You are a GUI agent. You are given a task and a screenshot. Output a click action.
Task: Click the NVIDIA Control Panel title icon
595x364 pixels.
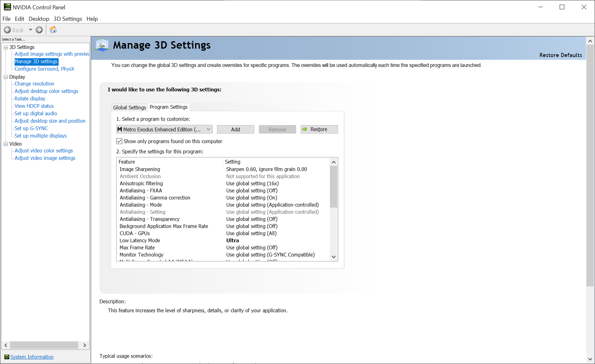pos(7,7)
